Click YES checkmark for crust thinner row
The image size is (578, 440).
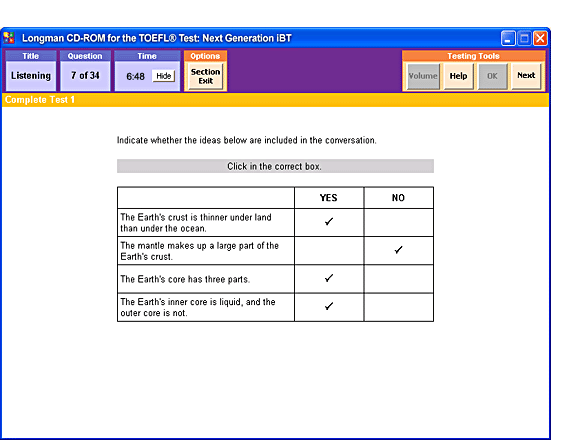point(329,221)
